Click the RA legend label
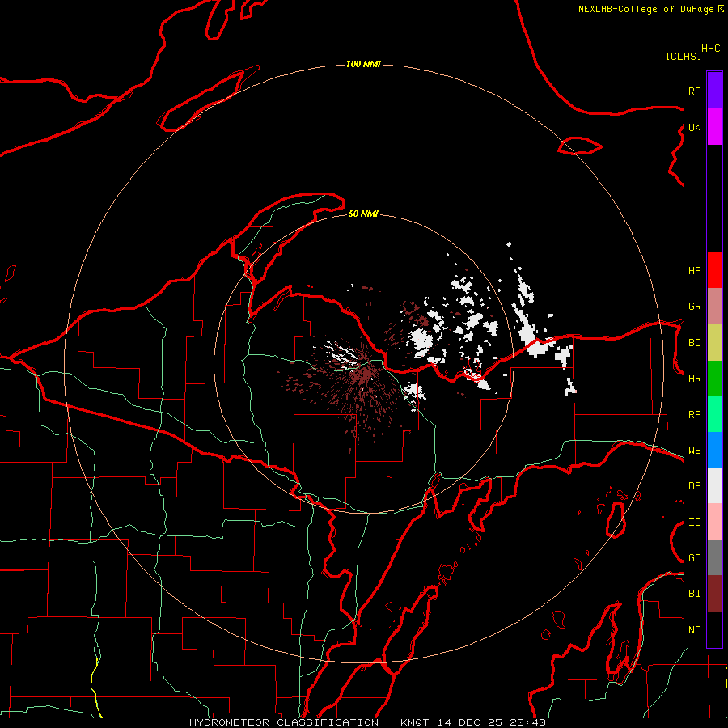 (x=694, y=415)
